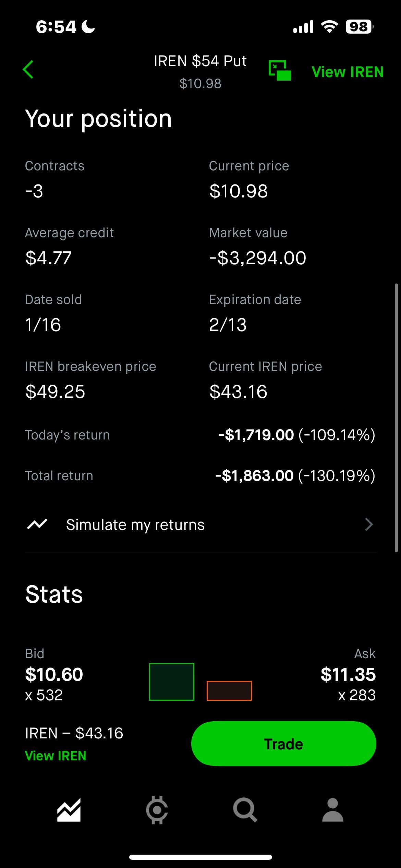Open the search magnifier tab
Image resolution: width=401 pixels, height=868 pixels.
point(245,810)
